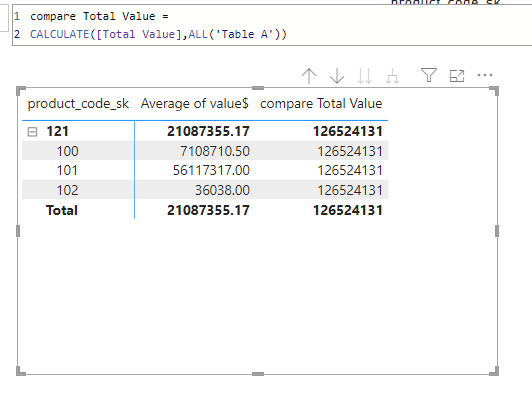Grab the visual's left middle handle

[18, 231]
